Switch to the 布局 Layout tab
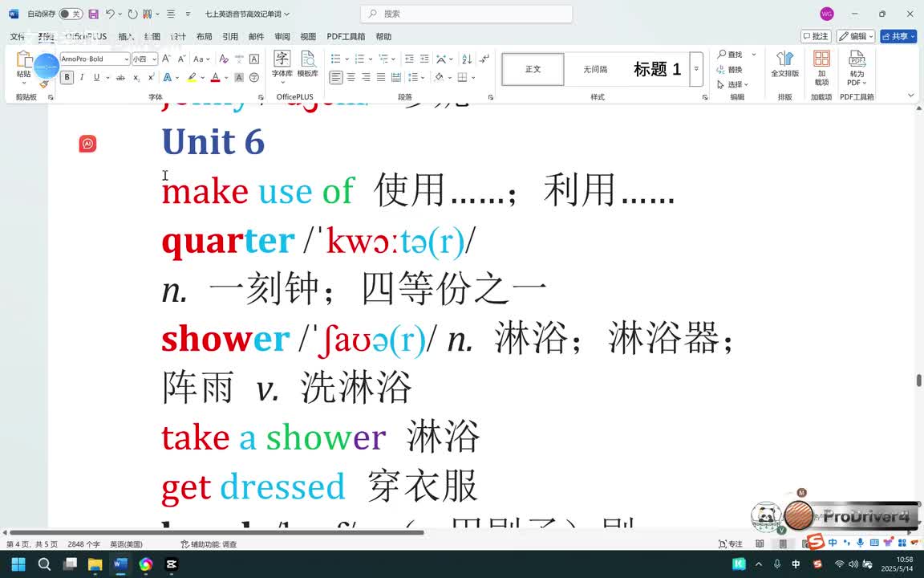The width and height of the screenshot is (924, 578). coord(204,37)
